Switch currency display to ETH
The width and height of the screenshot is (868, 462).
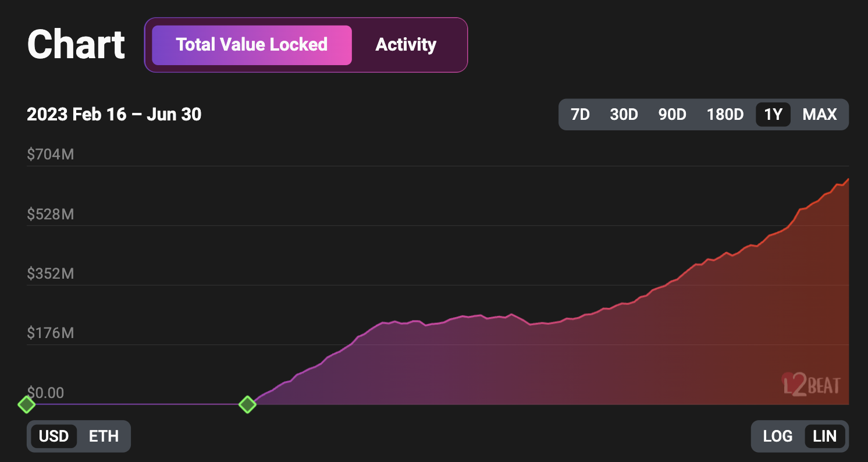click(x=104, y=436)
